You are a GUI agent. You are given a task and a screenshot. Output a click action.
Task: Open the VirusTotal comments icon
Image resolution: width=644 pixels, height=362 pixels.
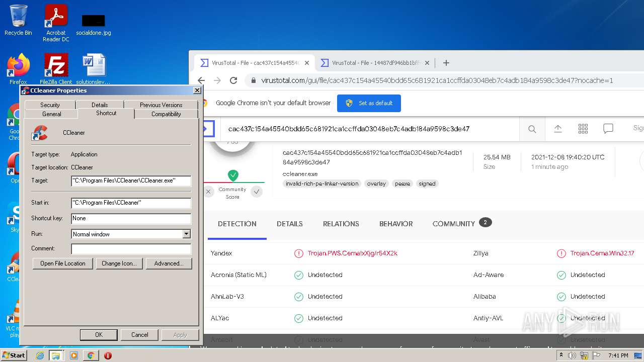coord(608,129)
